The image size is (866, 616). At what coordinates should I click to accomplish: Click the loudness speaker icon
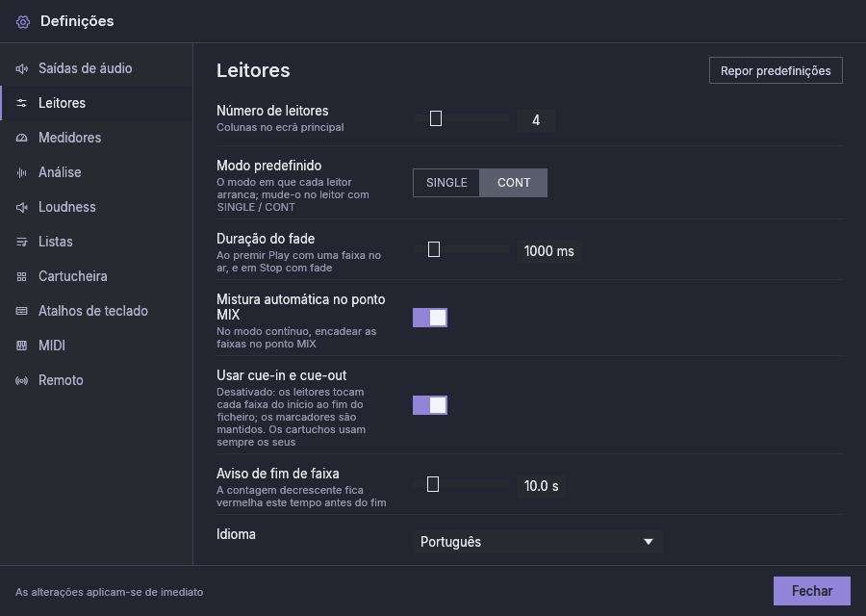tap(21, 207)
